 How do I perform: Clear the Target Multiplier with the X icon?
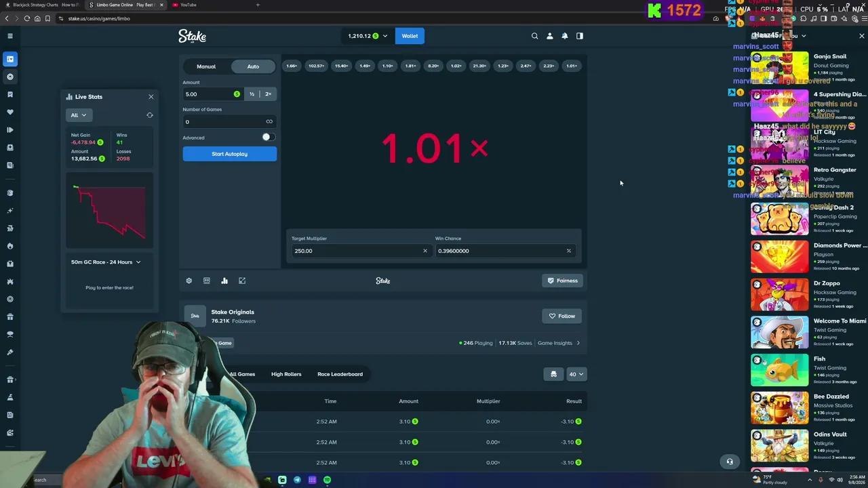(425, 251)
